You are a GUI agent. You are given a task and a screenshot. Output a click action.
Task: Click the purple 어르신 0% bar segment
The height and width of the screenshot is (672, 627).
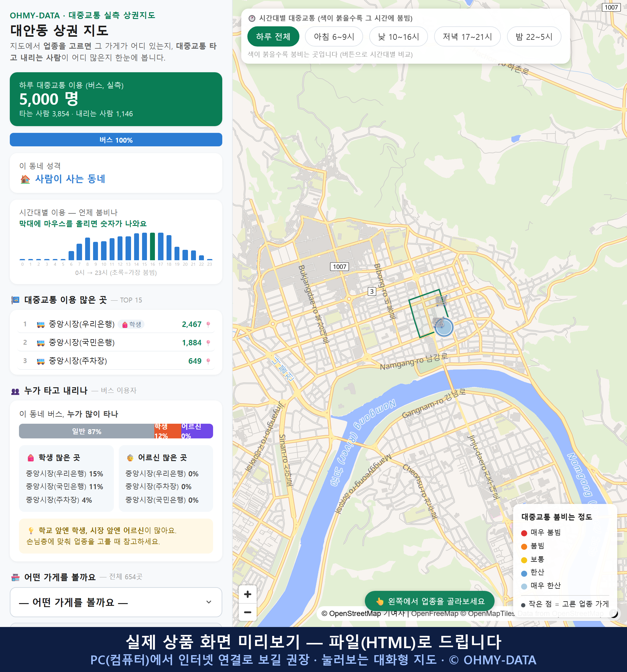(x=197, y=431)
